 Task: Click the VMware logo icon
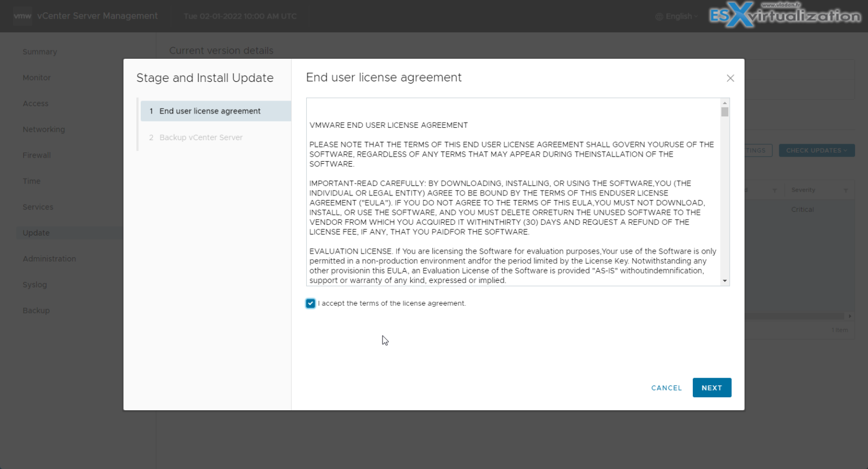point(23,16)
